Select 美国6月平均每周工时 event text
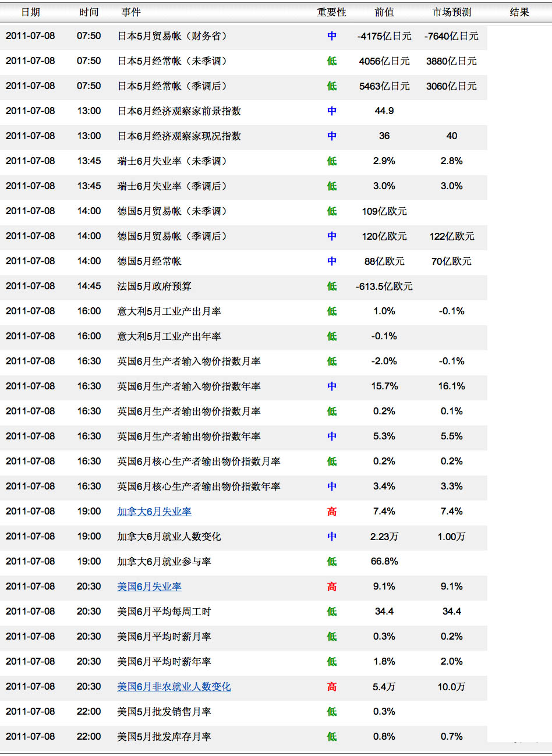This screenshot has width=552, height=756. pos(164,612)
